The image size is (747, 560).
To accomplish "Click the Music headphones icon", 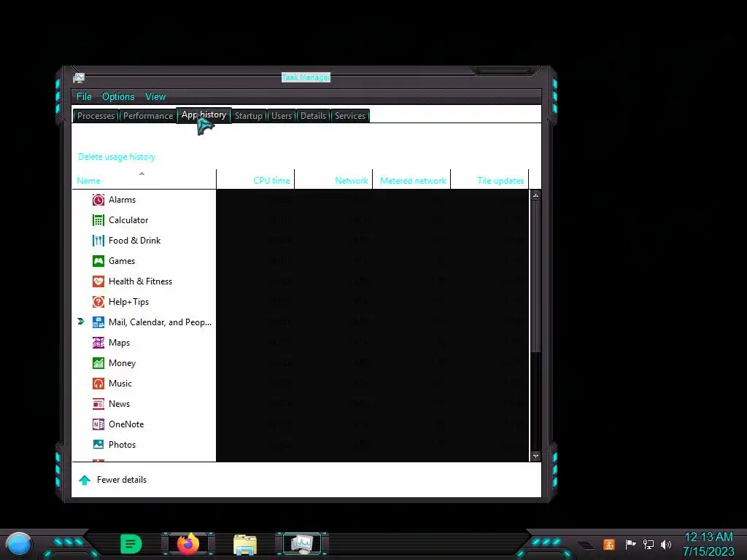I will [98, 384].
